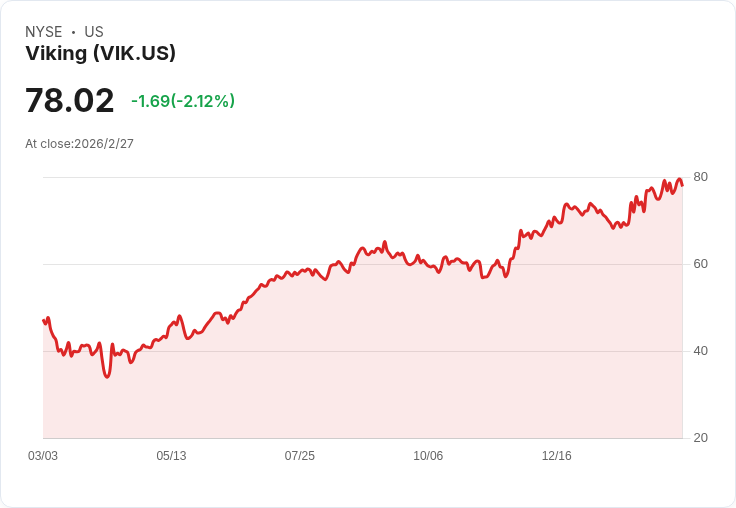The width and height of the screenshot is (736, 508).
Task: Click the NYSE exchange label
Action: (x=44, y=32)
